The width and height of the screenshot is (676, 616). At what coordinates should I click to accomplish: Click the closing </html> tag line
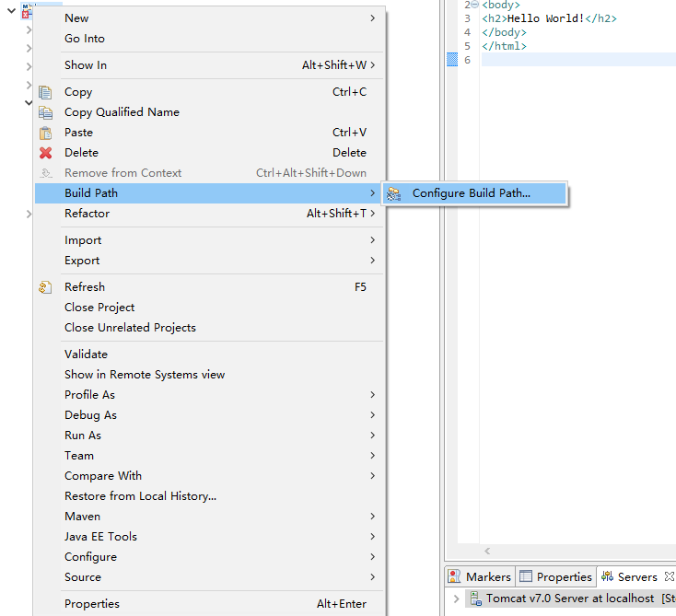tap(504, 46)
